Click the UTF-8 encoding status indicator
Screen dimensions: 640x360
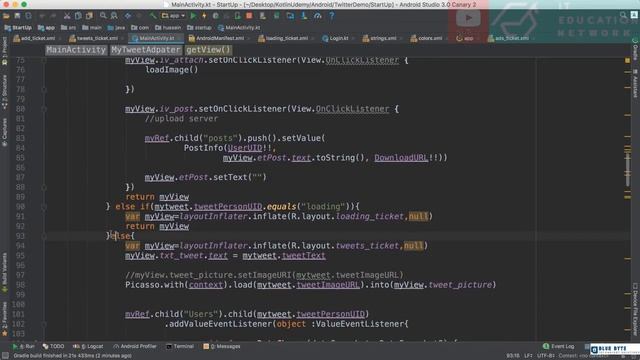coord(546,356)
